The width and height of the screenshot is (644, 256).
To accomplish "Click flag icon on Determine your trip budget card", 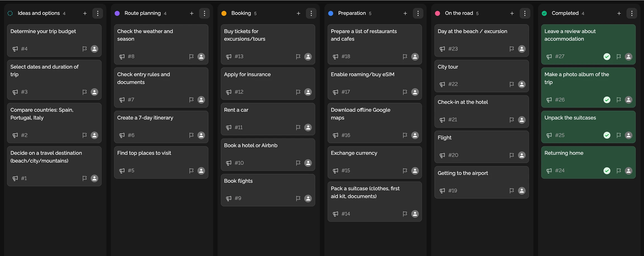I will pyautogui.click(x=84, y=49).
